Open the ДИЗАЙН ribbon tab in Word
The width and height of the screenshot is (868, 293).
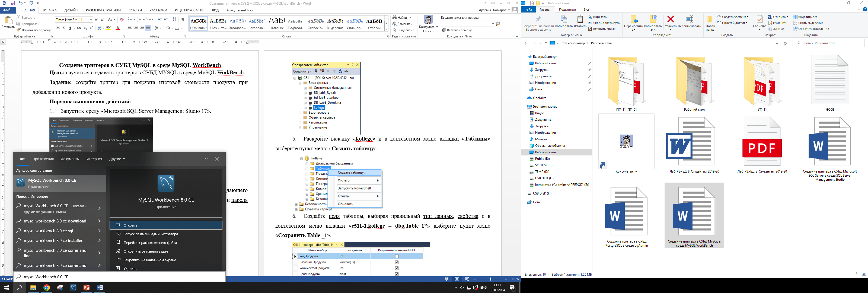coord(71,10)
